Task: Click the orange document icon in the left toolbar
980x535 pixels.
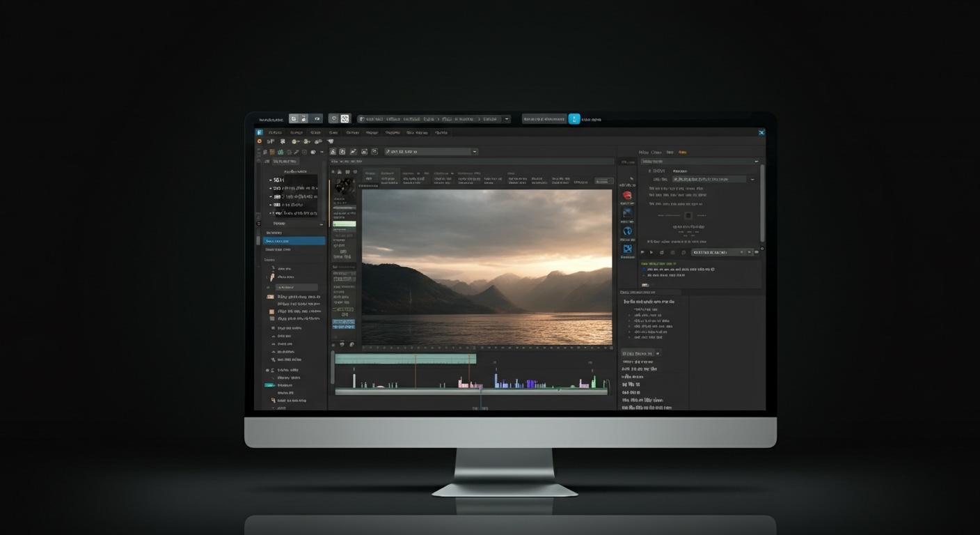Action: pyautogui.click(x=272, y=152)
